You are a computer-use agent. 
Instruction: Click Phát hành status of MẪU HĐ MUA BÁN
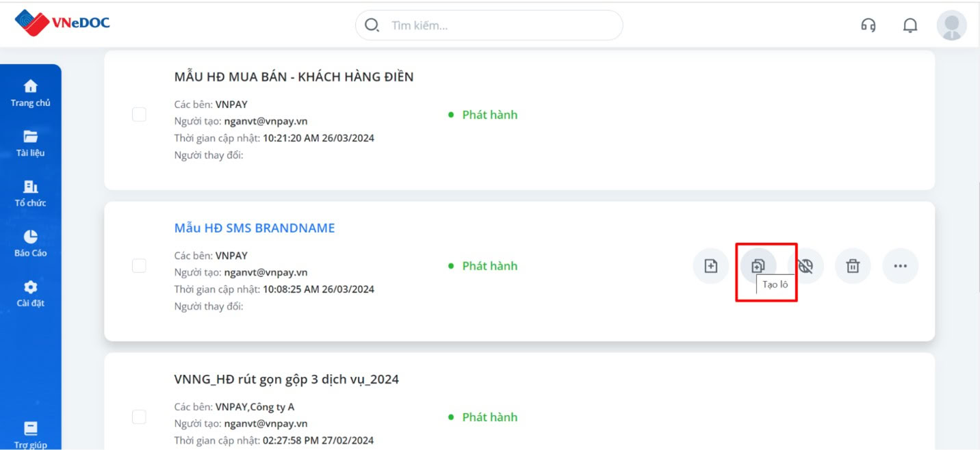tap(483, 115)
